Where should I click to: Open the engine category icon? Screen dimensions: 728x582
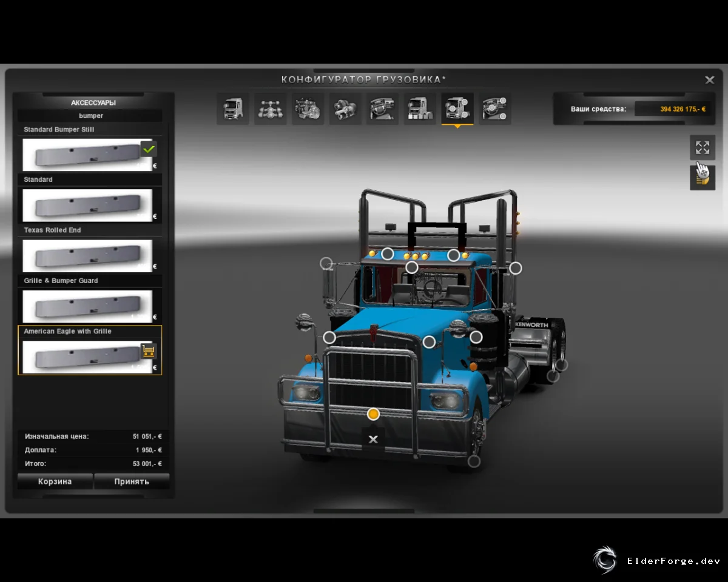[x=308, y=109]
